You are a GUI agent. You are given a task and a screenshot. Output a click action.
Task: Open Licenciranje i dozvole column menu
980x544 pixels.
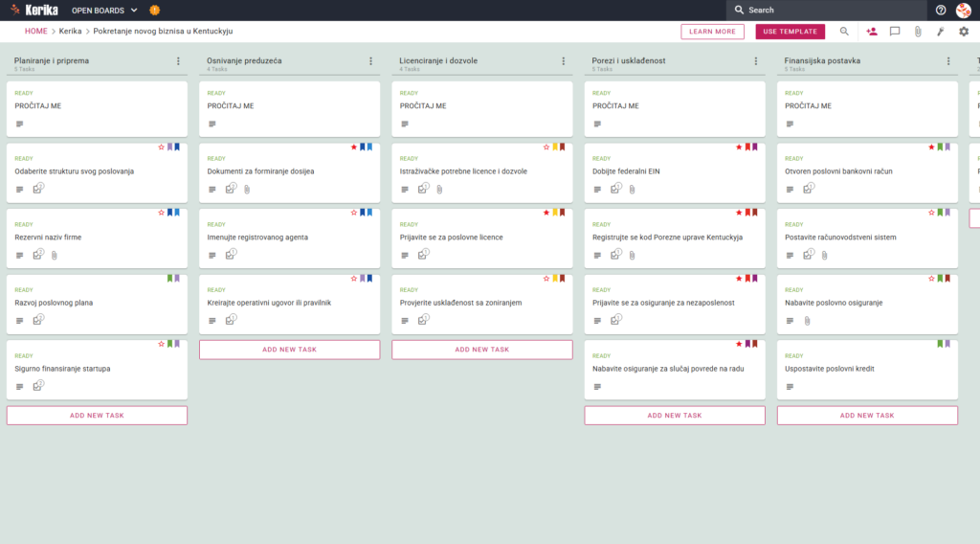563,60
